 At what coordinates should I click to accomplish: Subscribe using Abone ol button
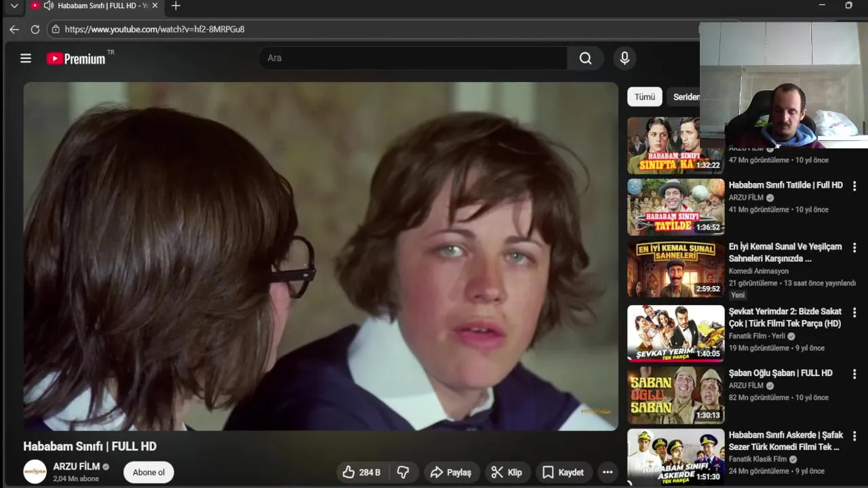point(149,472)
